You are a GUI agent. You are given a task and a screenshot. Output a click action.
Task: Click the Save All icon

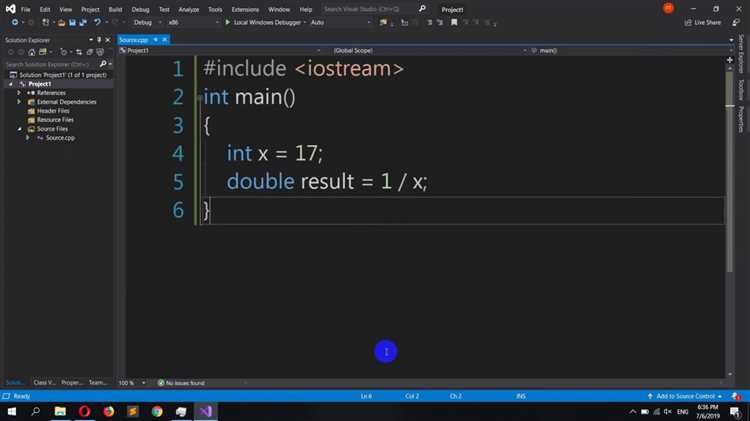(83, 22)
